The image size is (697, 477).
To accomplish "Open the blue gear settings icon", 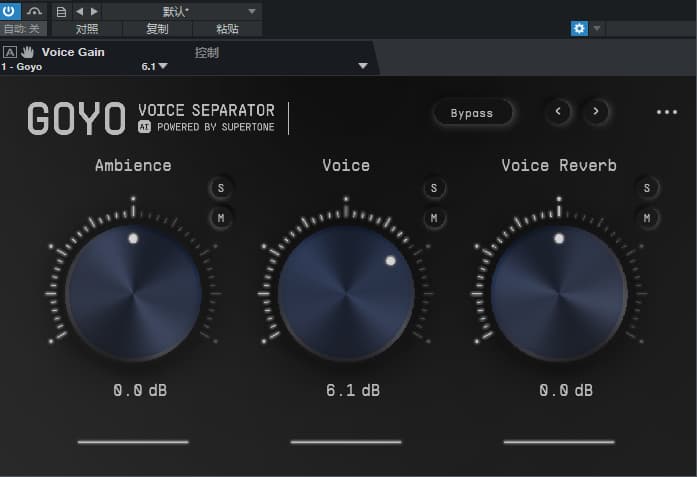I will tap(579, 28).
